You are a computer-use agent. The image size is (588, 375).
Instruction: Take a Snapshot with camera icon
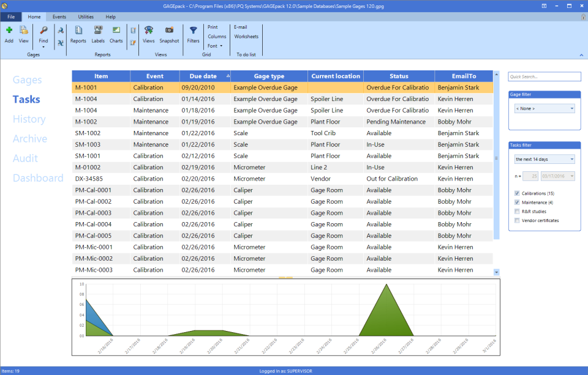169,30
